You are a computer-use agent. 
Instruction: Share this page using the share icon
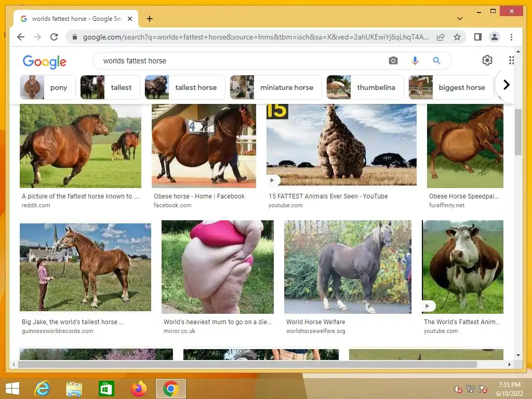click(x=441, y=37)
